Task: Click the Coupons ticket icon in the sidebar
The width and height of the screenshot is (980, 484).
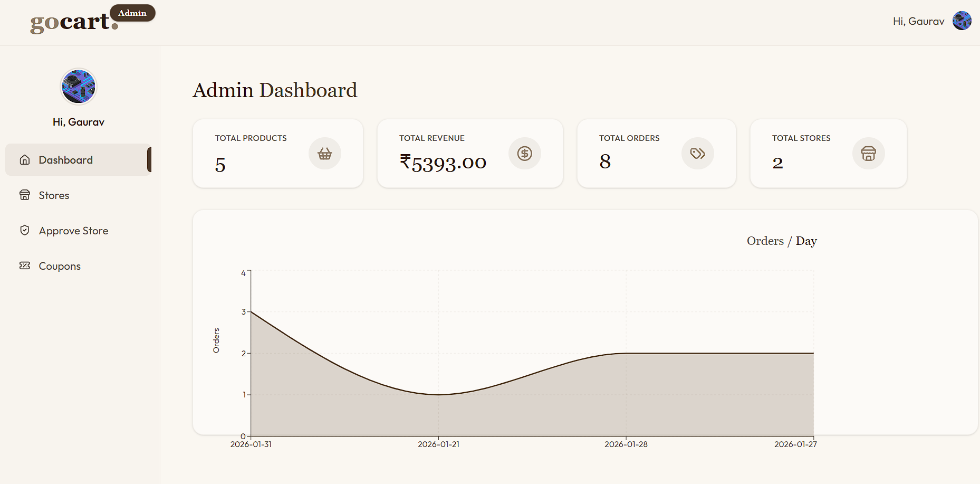Action: pyautogui.click(x=25, y=265)
